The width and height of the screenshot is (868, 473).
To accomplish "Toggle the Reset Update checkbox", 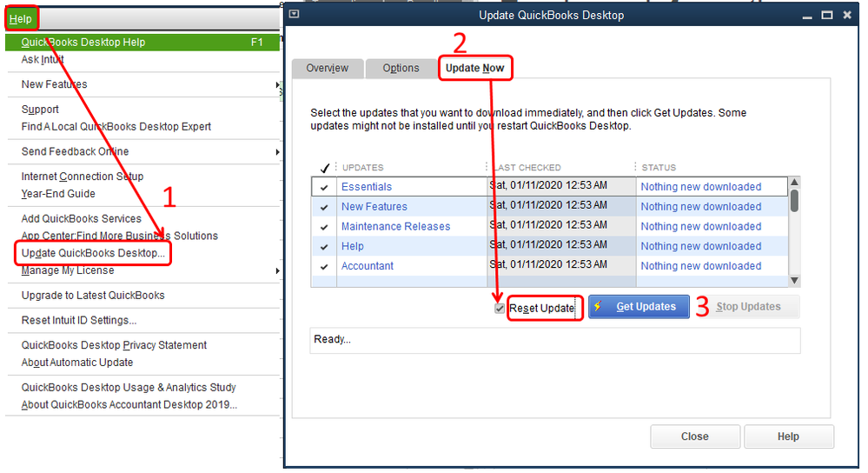I will pyautogui.click(x=500, y=309).
